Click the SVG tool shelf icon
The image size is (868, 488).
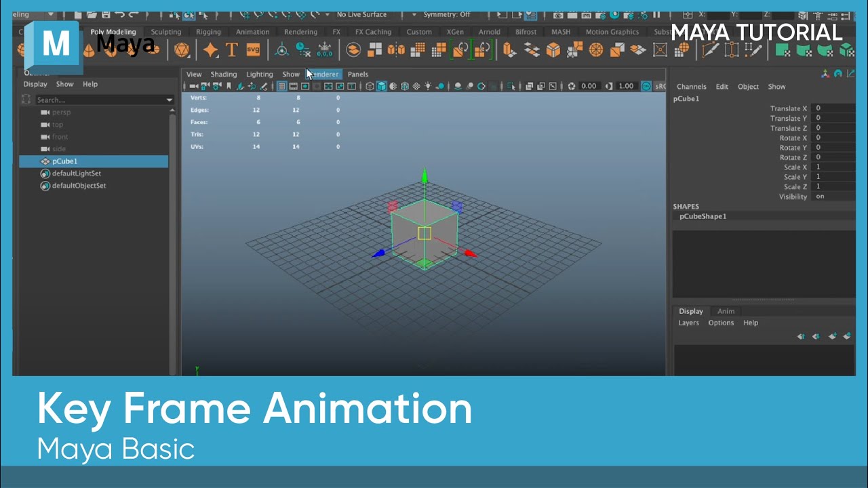253,49
